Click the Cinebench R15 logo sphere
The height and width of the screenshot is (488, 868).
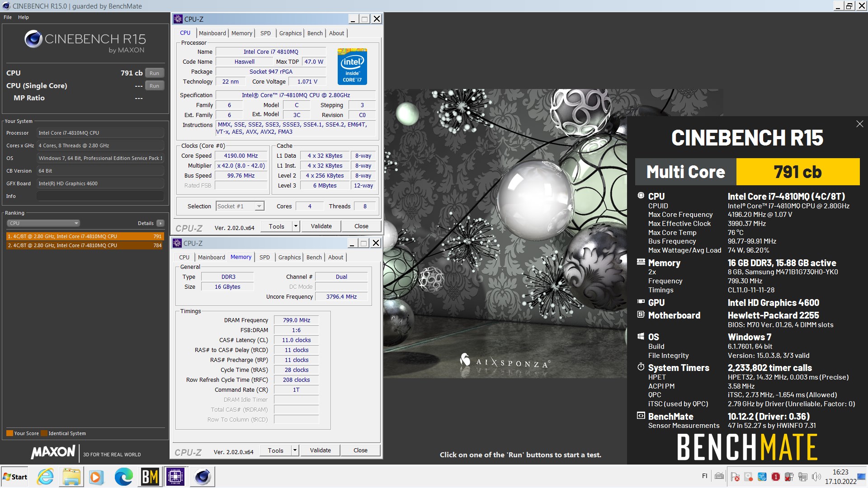click(33, 39)
